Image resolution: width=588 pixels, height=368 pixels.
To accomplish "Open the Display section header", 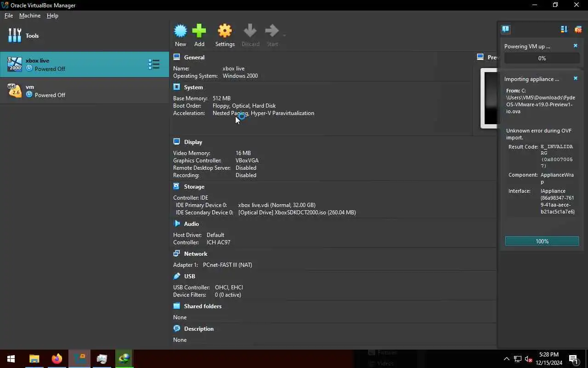I will [193, 142].
